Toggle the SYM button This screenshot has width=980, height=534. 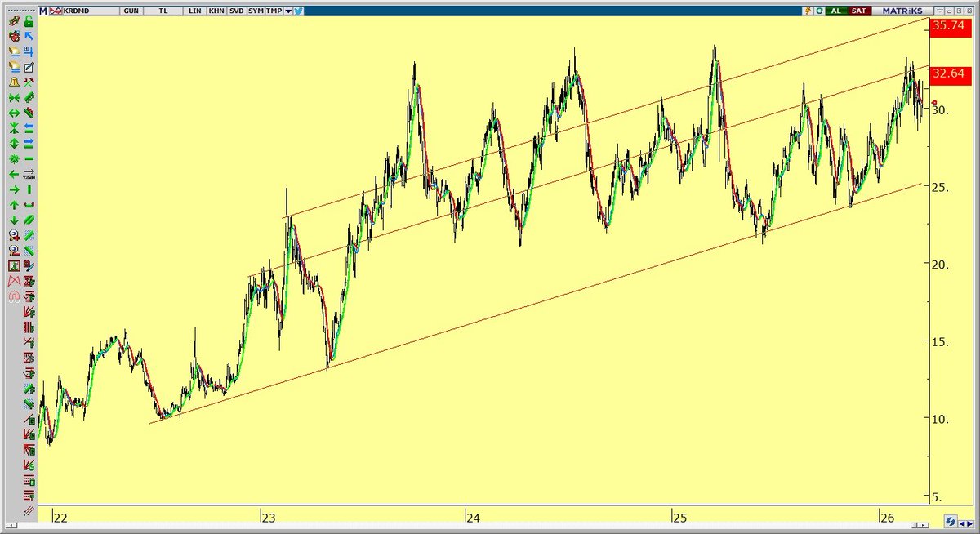pos(256,11)
